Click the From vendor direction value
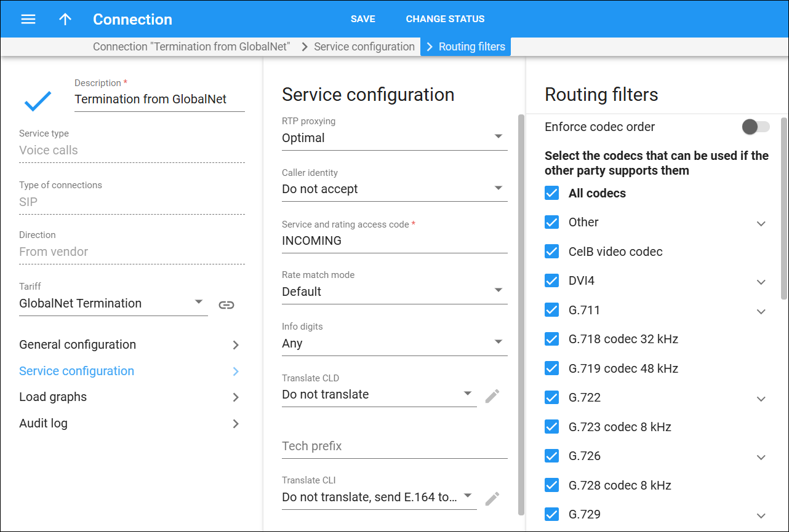The height and width of the screenshot is (532, 789). pyautogui.click(x=54, y=252)
